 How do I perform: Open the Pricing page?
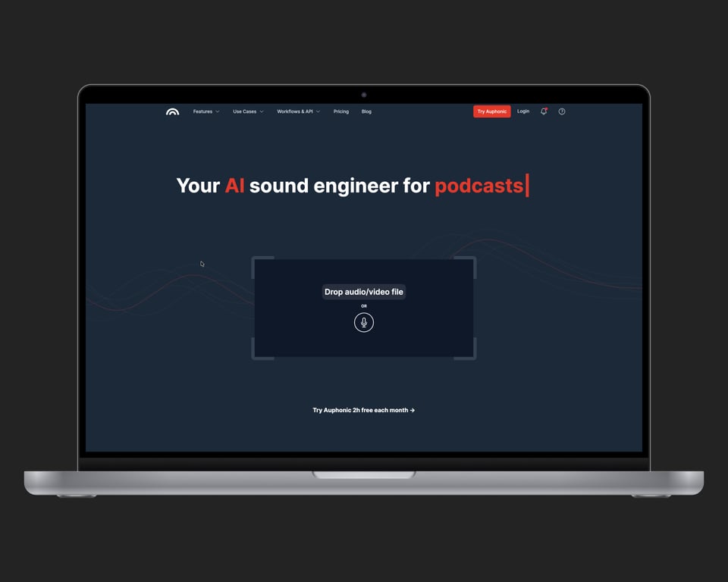[x=340, y=111]
